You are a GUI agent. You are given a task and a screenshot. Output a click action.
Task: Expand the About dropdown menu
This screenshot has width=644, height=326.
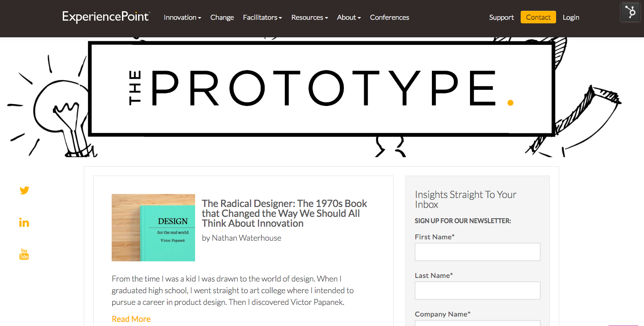pos(349,18)
